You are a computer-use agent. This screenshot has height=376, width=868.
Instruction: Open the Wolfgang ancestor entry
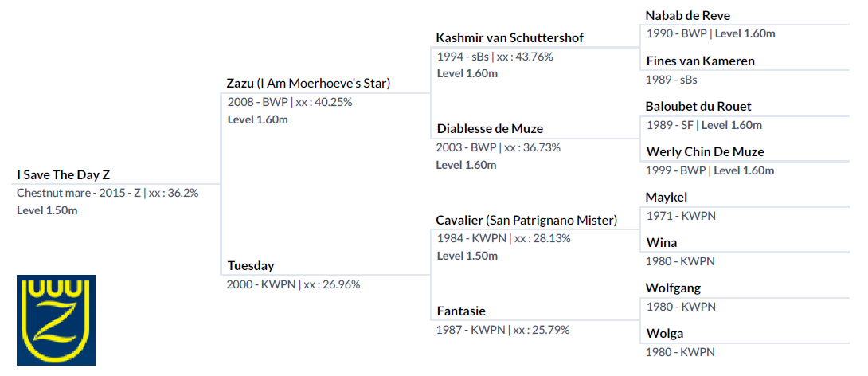click(673, 288)
